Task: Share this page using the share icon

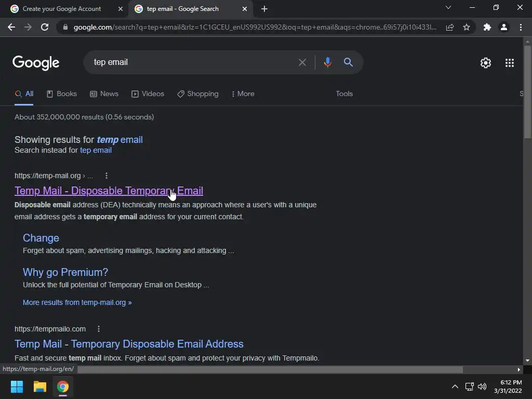Action: [x=450, y=27]
